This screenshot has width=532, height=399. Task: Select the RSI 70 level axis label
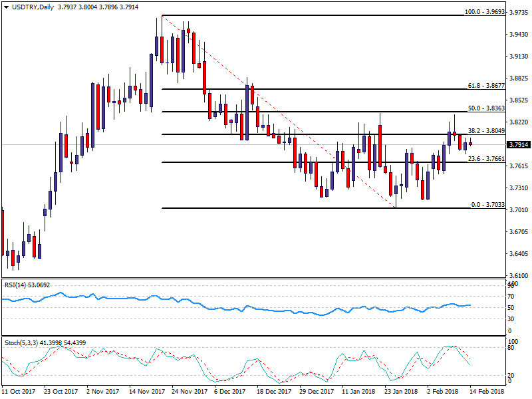click(511, 296)
